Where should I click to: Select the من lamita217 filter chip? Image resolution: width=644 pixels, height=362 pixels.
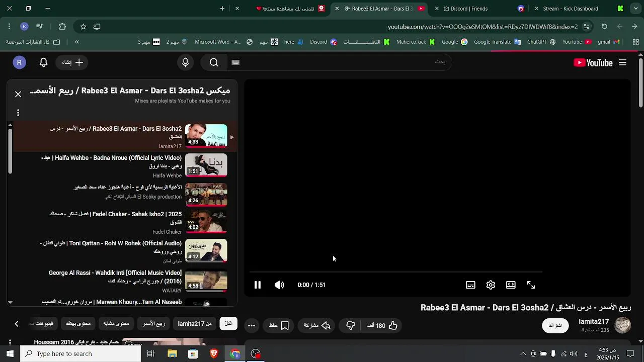(x=195, y=323)
